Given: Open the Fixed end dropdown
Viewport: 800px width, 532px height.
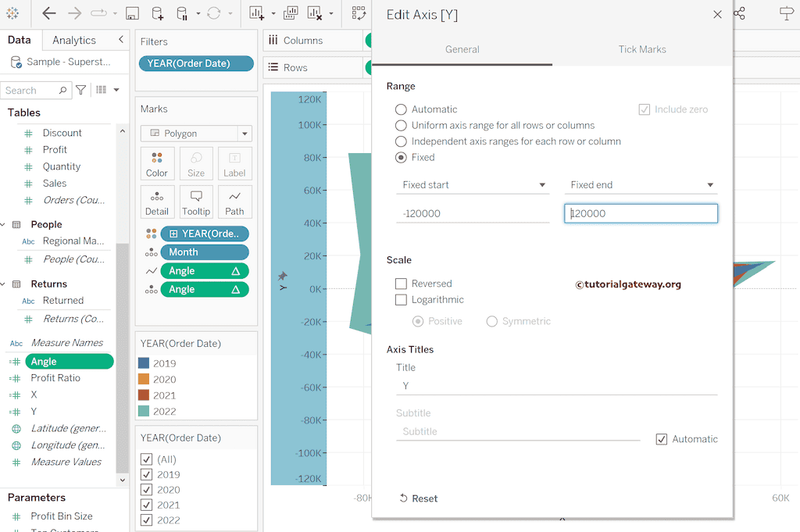Looking at the screenshot, I should tap(641, 184).
